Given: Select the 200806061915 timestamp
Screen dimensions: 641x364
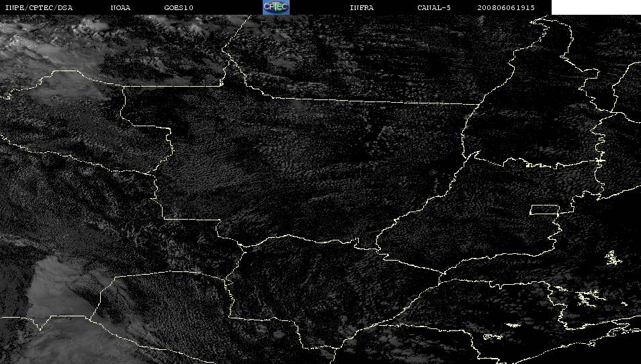Looking at the screenshot, I should (x=506, y=8).
